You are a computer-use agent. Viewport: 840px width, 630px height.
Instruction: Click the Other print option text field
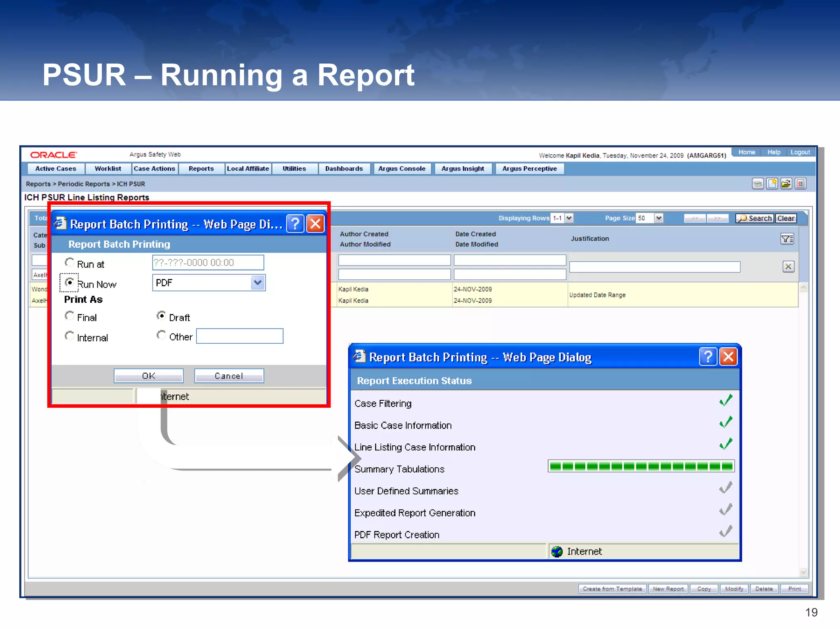pos(240,336)
